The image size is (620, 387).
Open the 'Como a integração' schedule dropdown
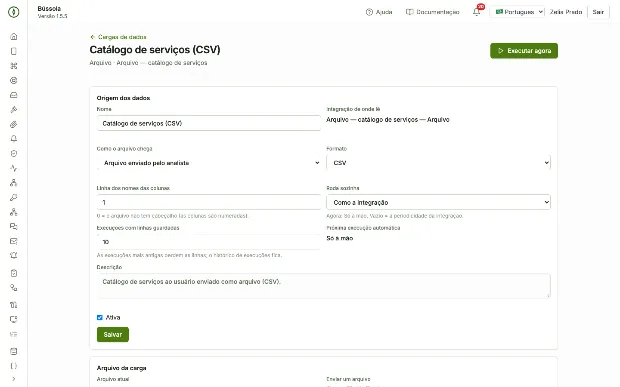(438, 202)
